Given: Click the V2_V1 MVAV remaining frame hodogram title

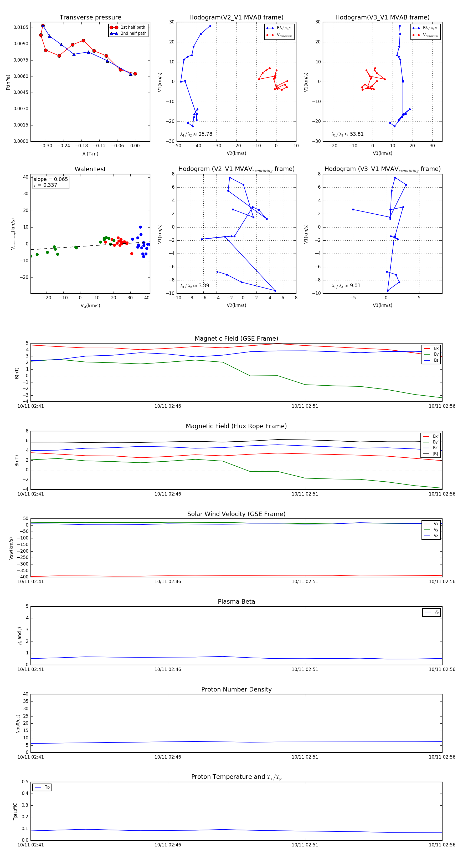Looking at the screenshot, I should (236, 169).
